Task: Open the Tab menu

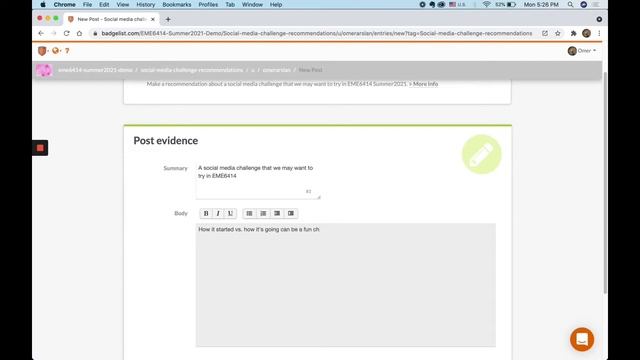Action: [x=230, y=4]
